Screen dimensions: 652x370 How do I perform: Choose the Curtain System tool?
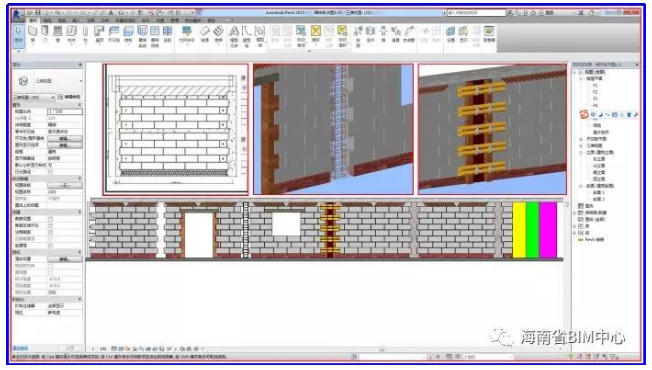(142, 36)
